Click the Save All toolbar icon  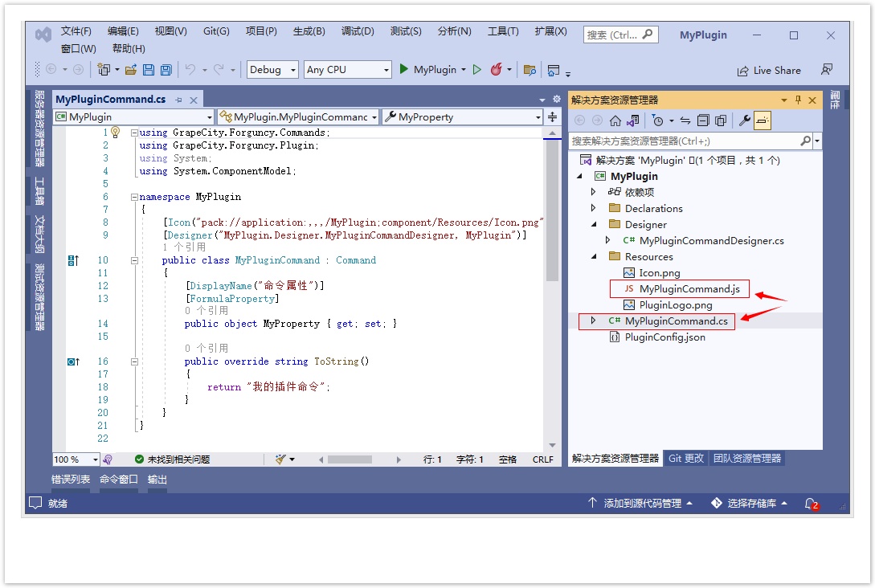[x=166, y=70]
